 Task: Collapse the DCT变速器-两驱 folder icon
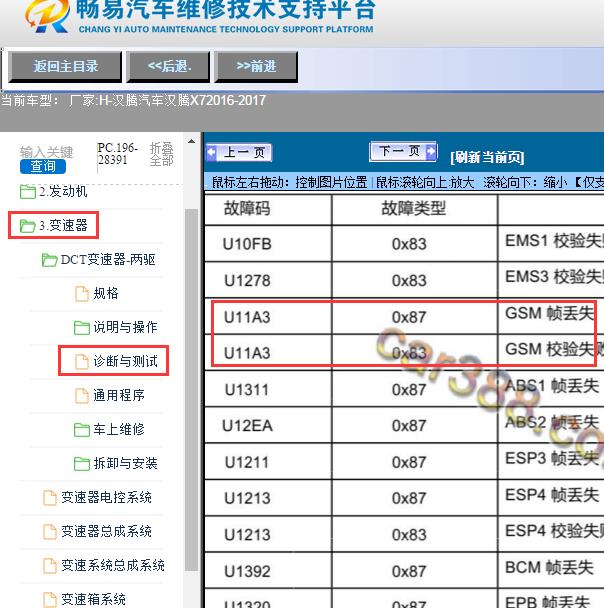(50, 260)
